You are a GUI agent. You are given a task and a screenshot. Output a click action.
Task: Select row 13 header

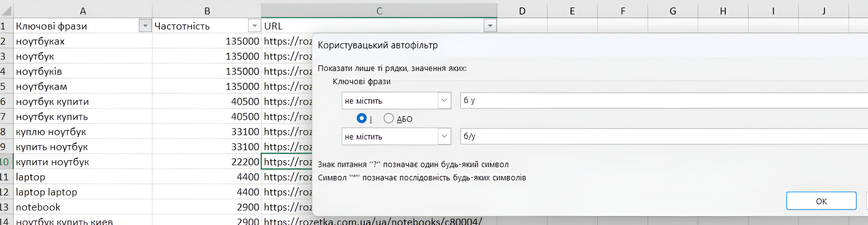tap(6, 207)
